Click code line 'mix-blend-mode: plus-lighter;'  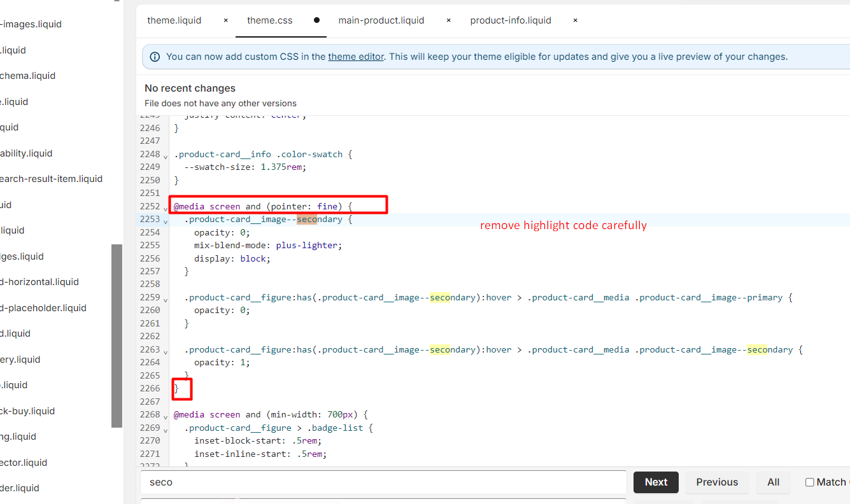click(x=268, y=245)
